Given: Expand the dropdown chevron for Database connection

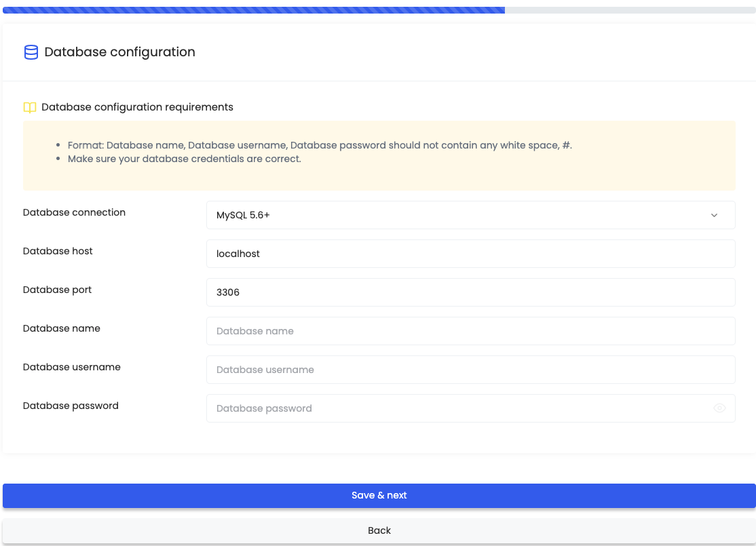Looking at the screenshot, I should tap(714, 215).
